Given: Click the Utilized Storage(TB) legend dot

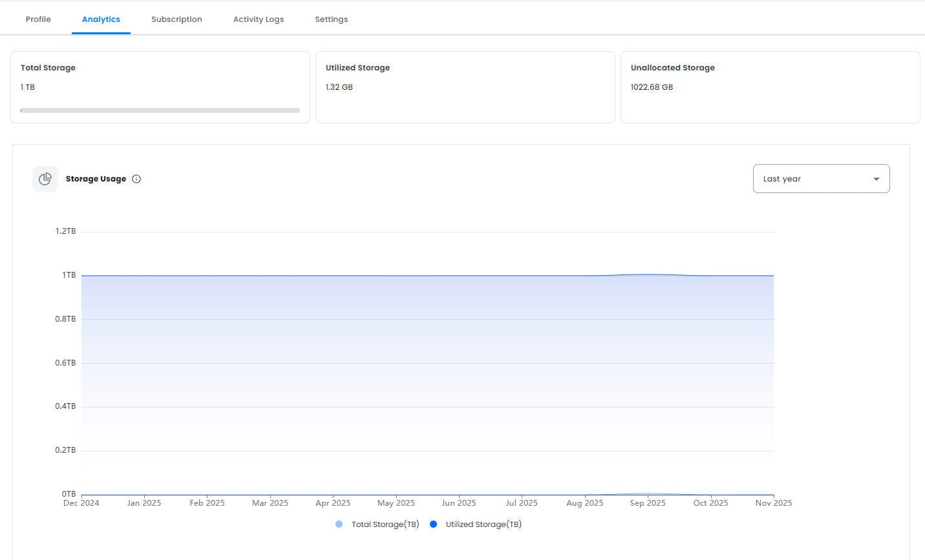Looking at the screenshot, I should coord(433,524).
